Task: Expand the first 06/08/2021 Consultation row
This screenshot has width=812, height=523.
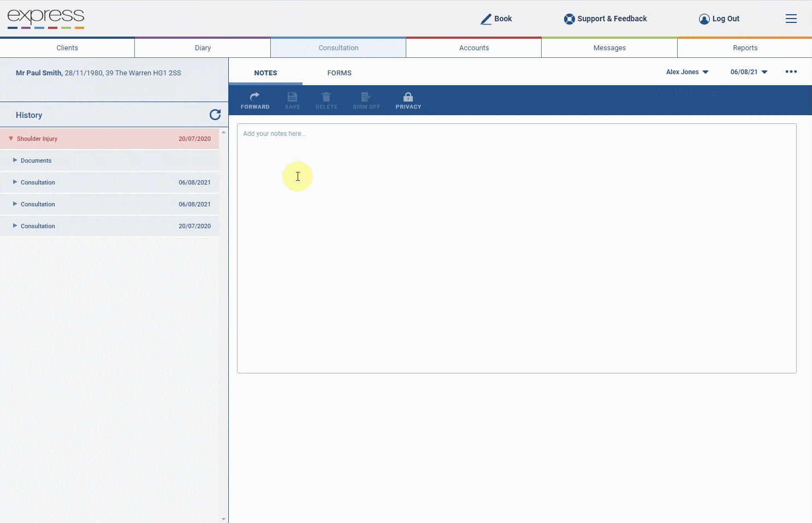Action: [x=109, y=182]
